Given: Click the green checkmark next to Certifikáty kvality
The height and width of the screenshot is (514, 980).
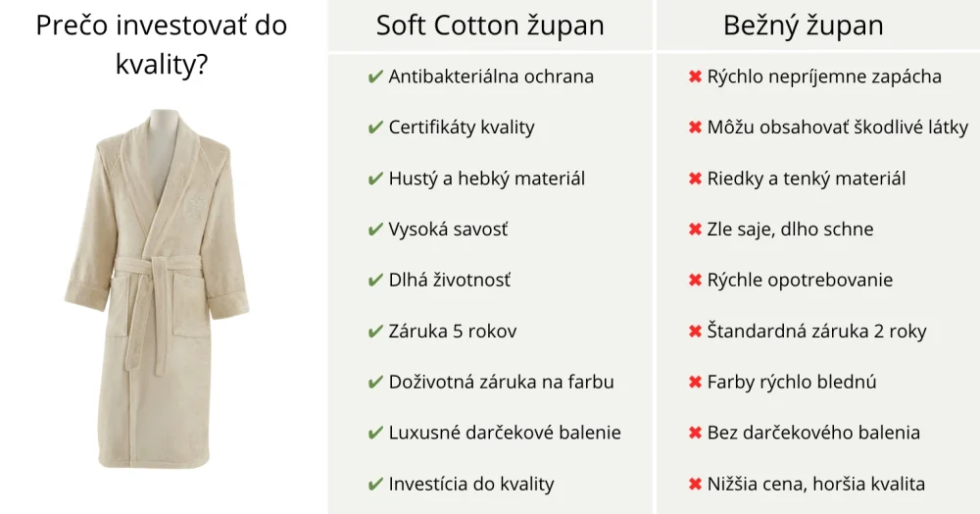Looking at the screenshot, I should pyautogui.click(x=375, y=128).
